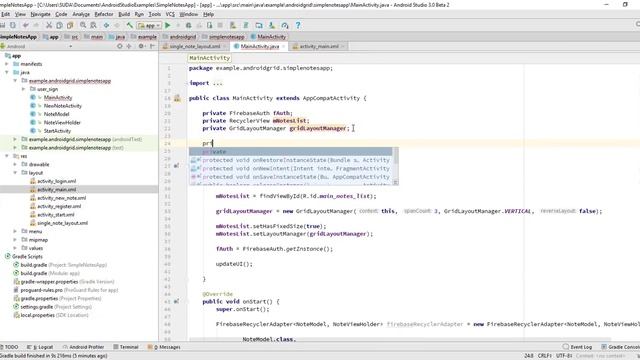Click the navigate Back arrow icon
Image resolution: width=640 pixels, height=360 pixels.
coord(106,25)
